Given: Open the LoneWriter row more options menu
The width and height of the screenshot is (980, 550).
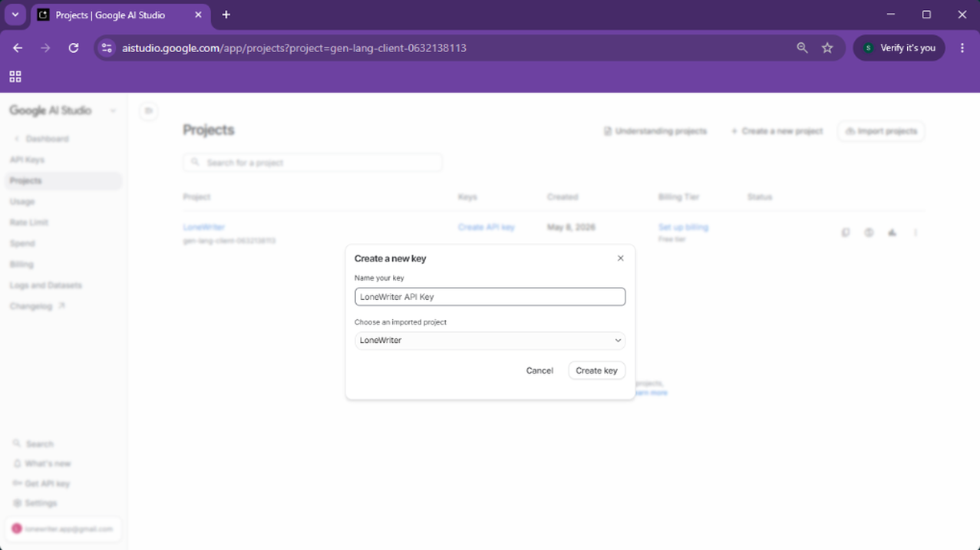Looking at the screenshot, I should [x=916, y=232].
